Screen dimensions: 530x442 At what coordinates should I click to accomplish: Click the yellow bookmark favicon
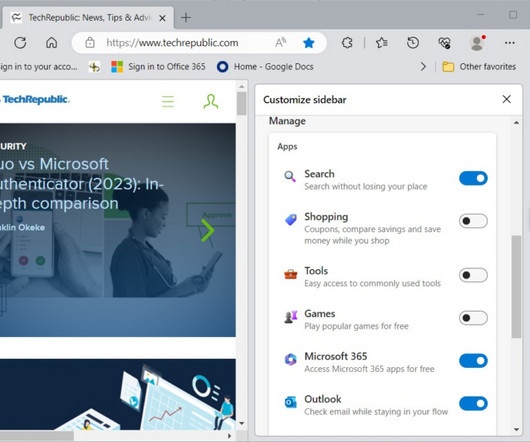pos(94,67)
